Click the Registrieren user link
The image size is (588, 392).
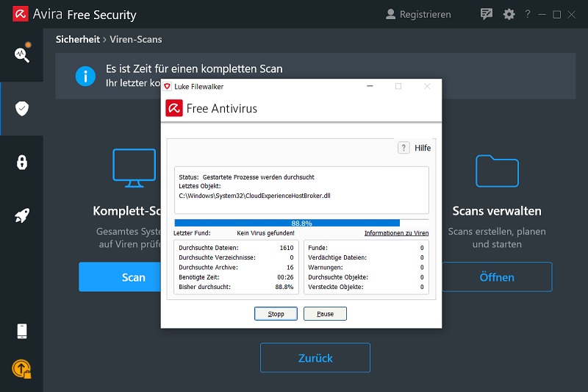coord(418,14)
